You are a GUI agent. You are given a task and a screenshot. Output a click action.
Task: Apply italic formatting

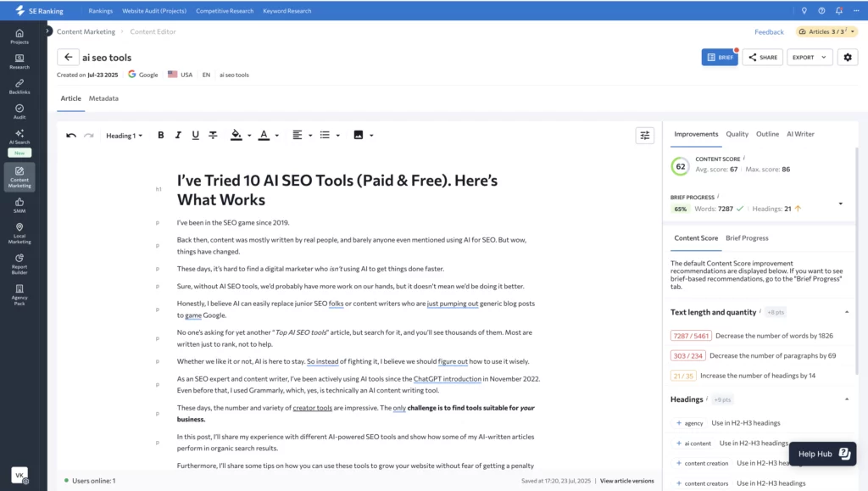tap(179, 135)
